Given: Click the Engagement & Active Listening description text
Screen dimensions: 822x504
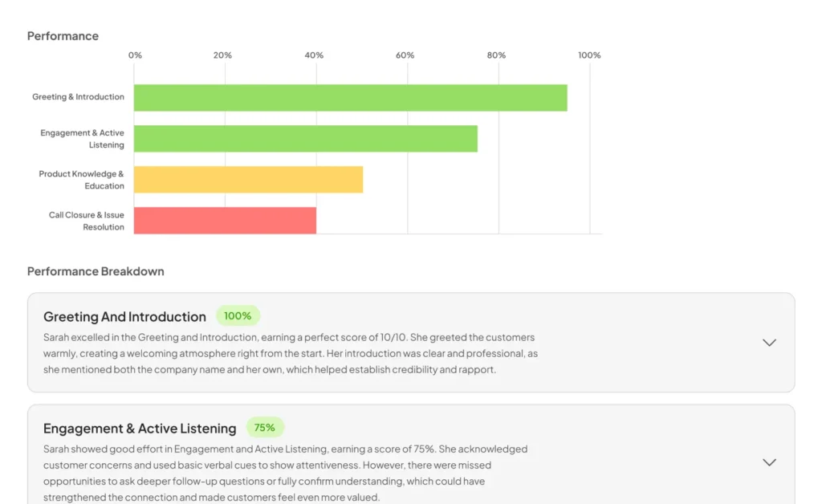Looking at the screenshot, I should click(285, 473).
